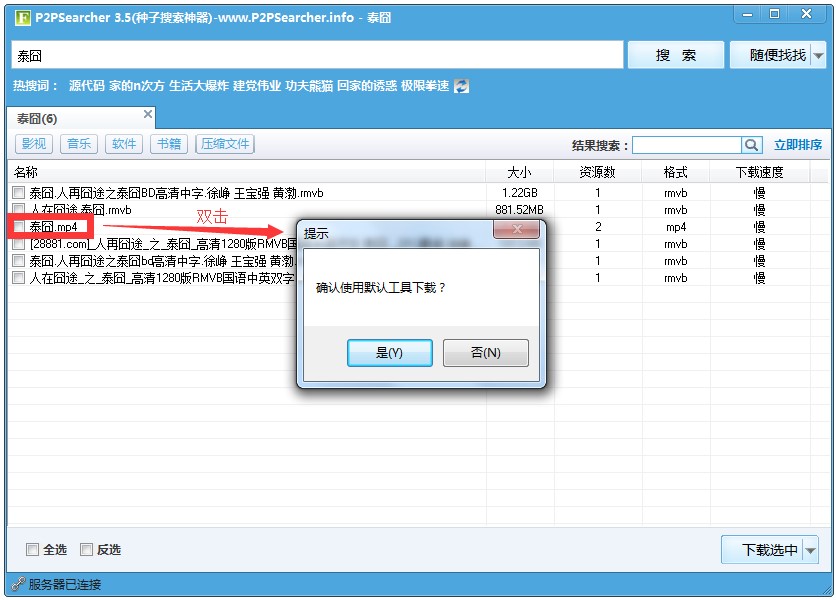Check the box next to 泰囧.mp4

click(18, 226)
